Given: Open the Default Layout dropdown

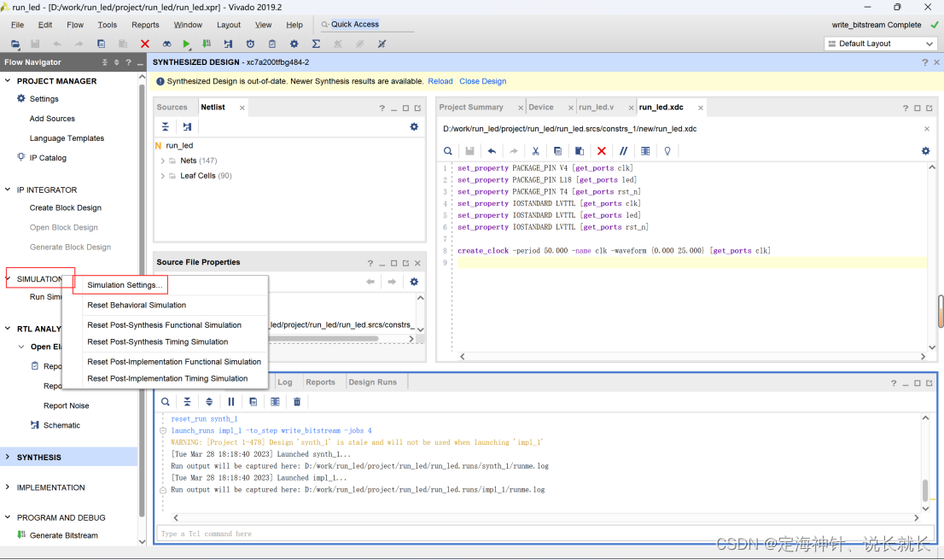Looking at the screenshot, I should pos(880,44).
